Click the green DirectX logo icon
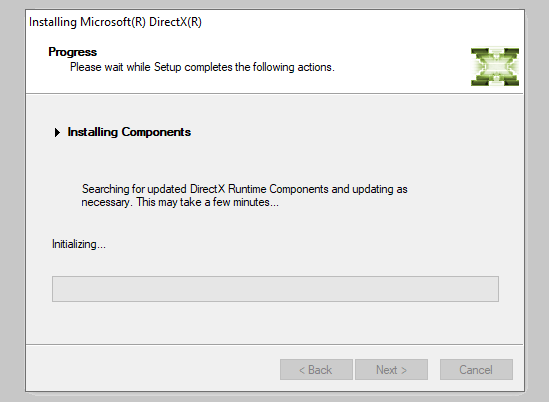This screenshot has width=549, height=402. coord(495,67)
